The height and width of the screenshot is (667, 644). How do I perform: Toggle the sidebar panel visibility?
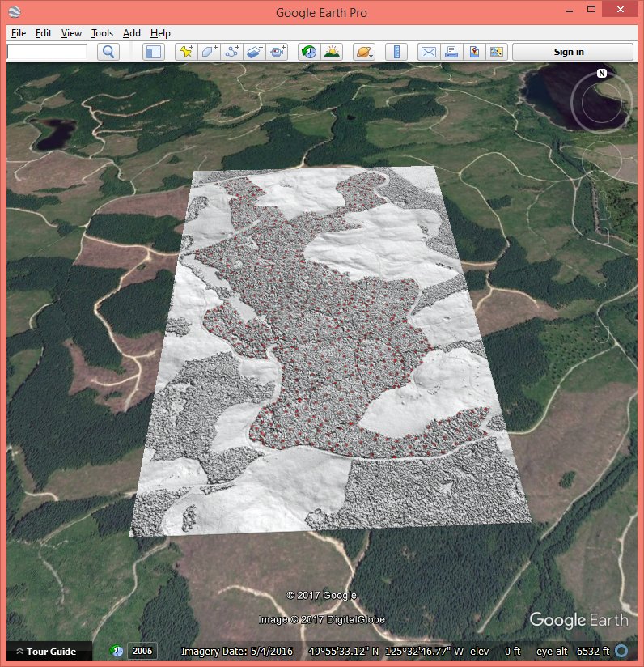[x=153, y=52]
